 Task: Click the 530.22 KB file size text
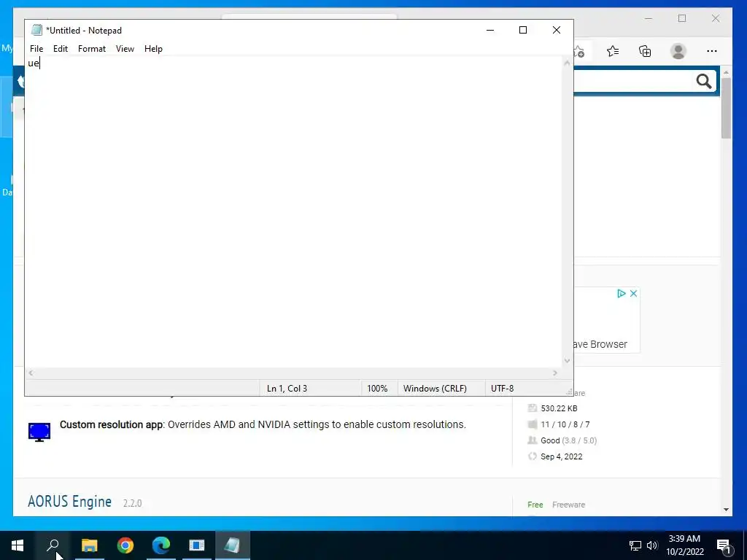pyautogui.click(x=559, y=408)
